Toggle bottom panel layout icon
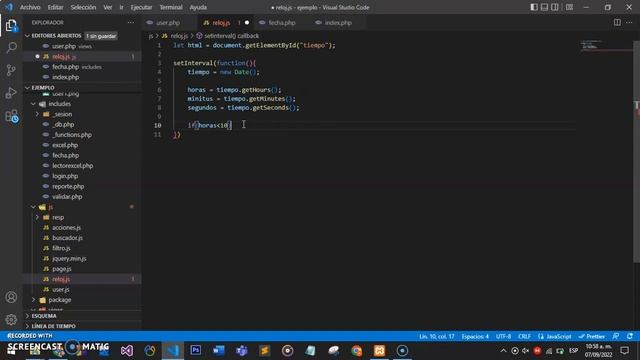Image resolution: width=640 pixels, height=360 pixels. (544, 7)
